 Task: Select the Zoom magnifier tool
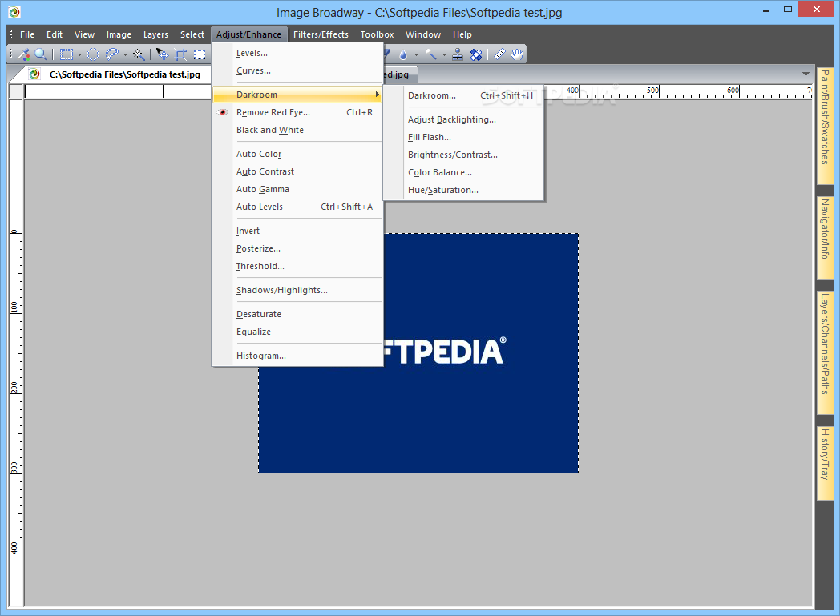click(41, 54)
